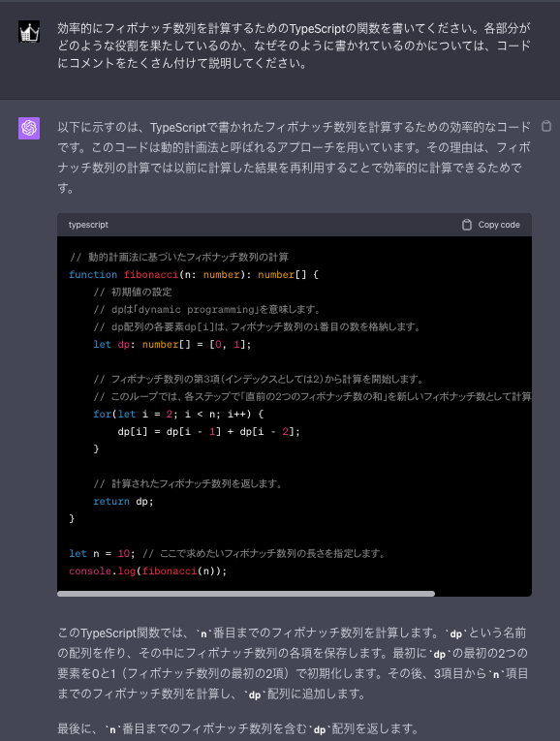Click the user avatar crown icon
Image resolution: width=560 pixels, height=741 pixels.
pyautogui.click(x=29, y=32)
